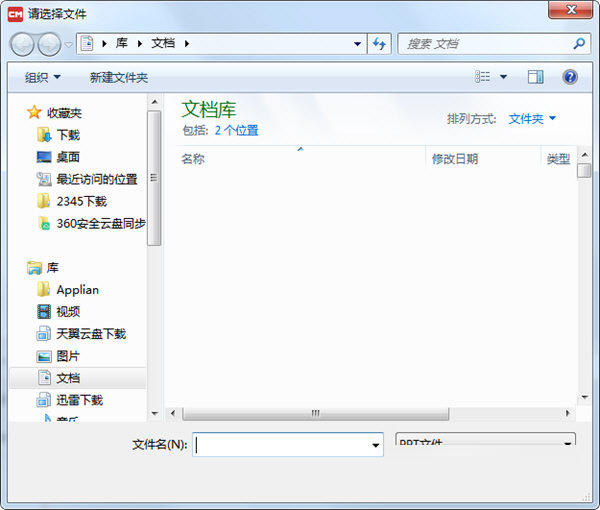Open the Applian library

[x=78, y=290]
